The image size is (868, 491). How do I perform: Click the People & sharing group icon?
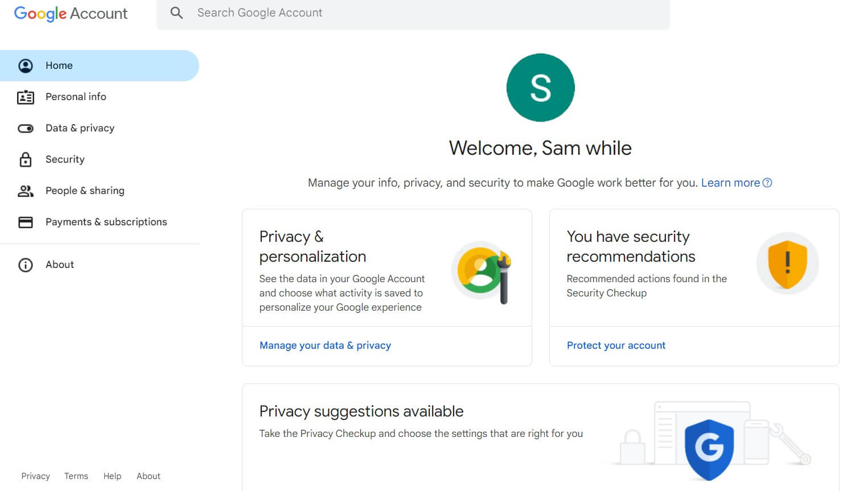pos(26,191)
